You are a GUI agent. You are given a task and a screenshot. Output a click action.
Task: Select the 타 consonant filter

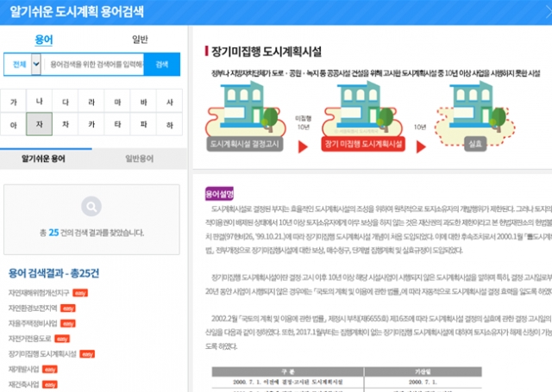coord(117,124)
